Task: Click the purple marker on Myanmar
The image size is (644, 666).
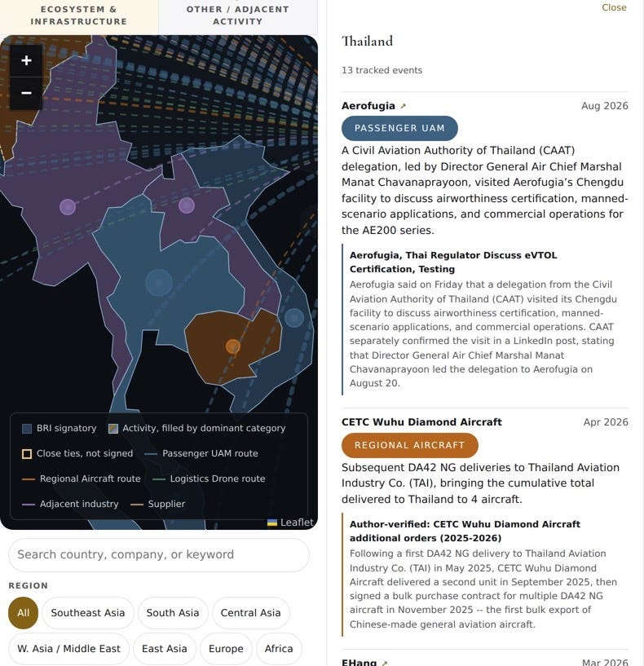Action: [68, 207]
